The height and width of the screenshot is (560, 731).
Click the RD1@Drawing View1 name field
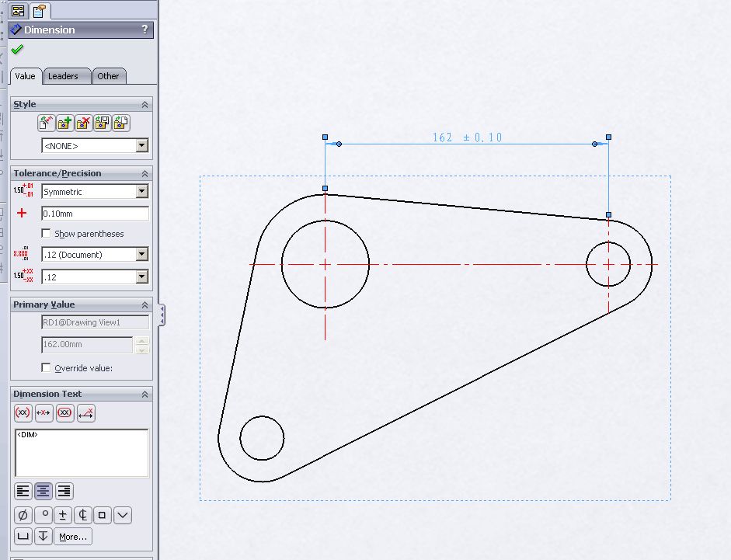click(95, 322)
